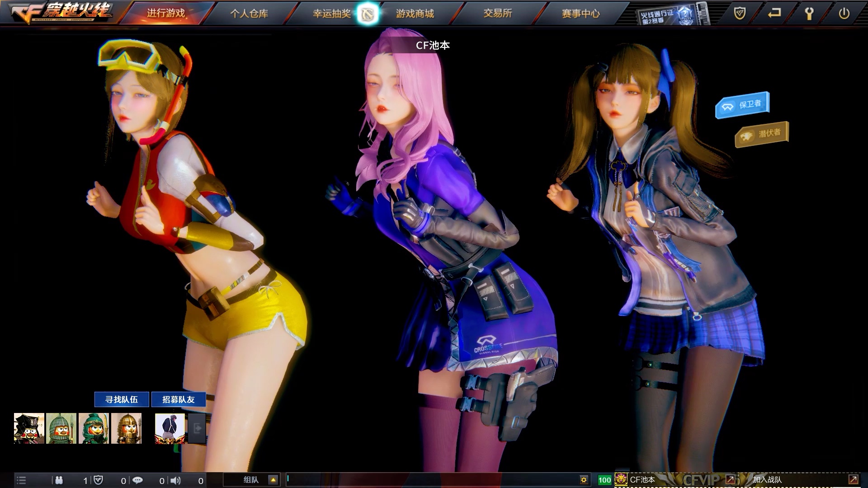Expand the CFVIP panel arrow
This screenshot has height=488, width=868.
[x=730, y=479]
